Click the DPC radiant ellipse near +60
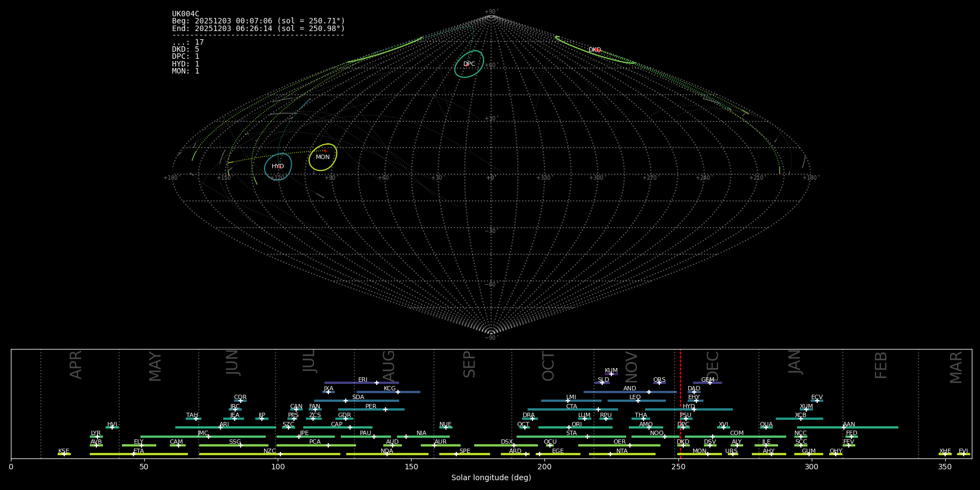Viewport: 980px width, 490px height. coord(469,64)
